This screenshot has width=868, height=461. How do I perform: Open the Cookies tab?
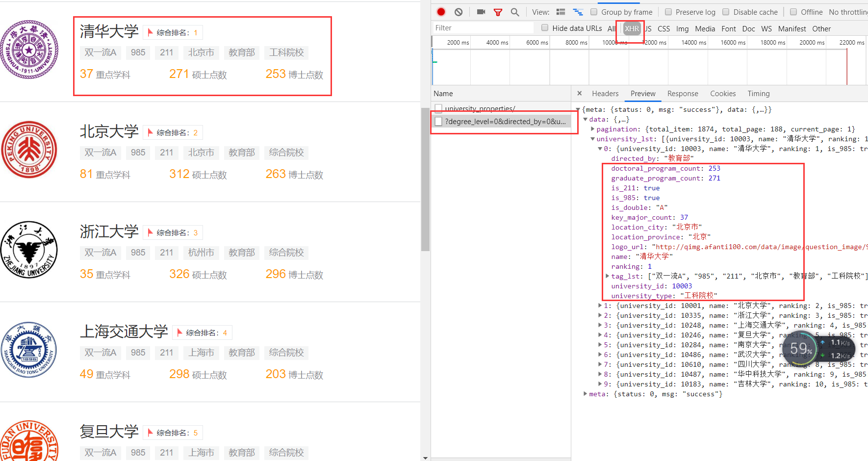pyautogui.click(x=723, y=94)
